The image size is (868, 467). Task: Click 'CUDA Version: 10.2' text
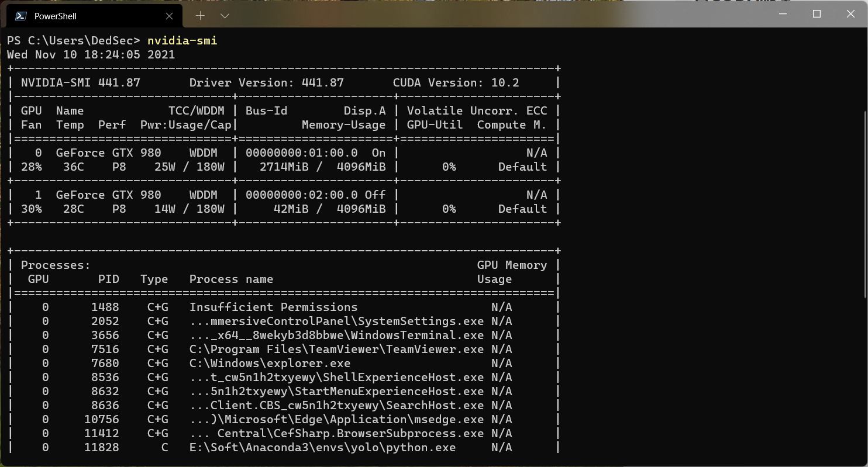coord(456,83)
